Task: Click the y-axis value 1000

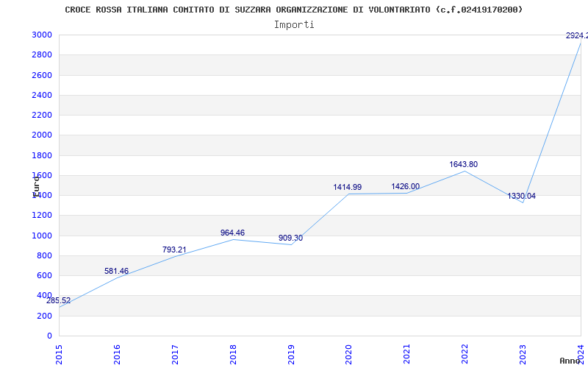Action: coord(42,236)
